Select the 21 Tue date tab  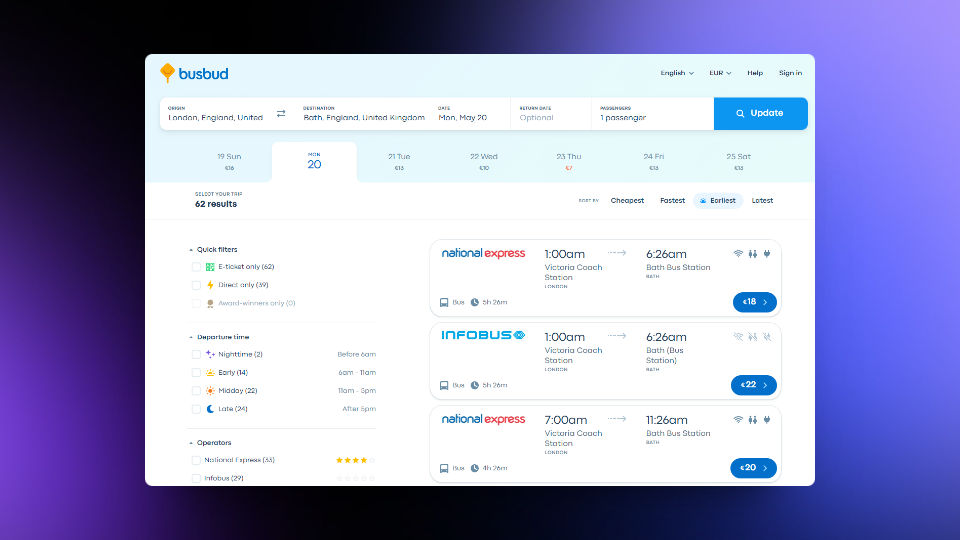coord(399,162)
